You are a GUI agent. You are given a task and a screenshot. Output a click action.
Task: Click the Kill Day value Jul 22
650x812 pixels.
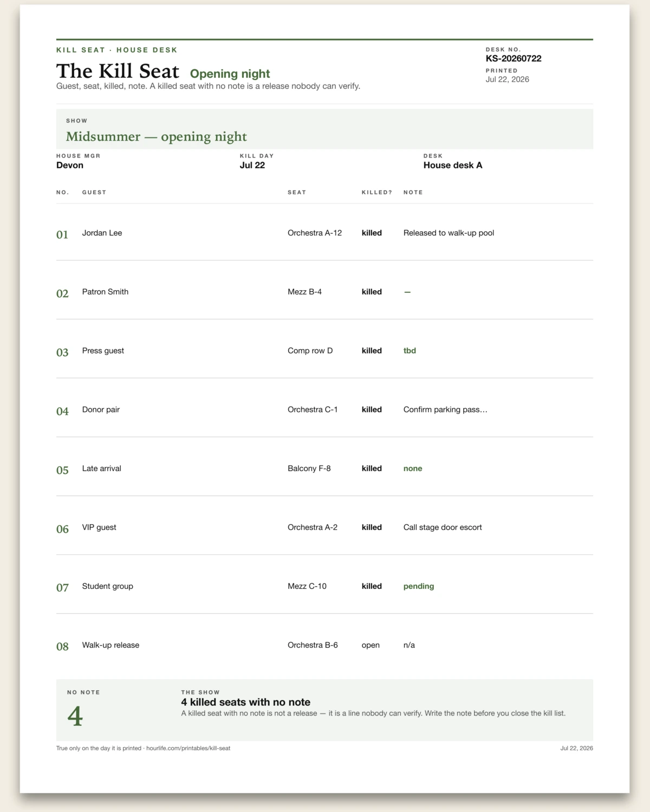pos(252,165)
